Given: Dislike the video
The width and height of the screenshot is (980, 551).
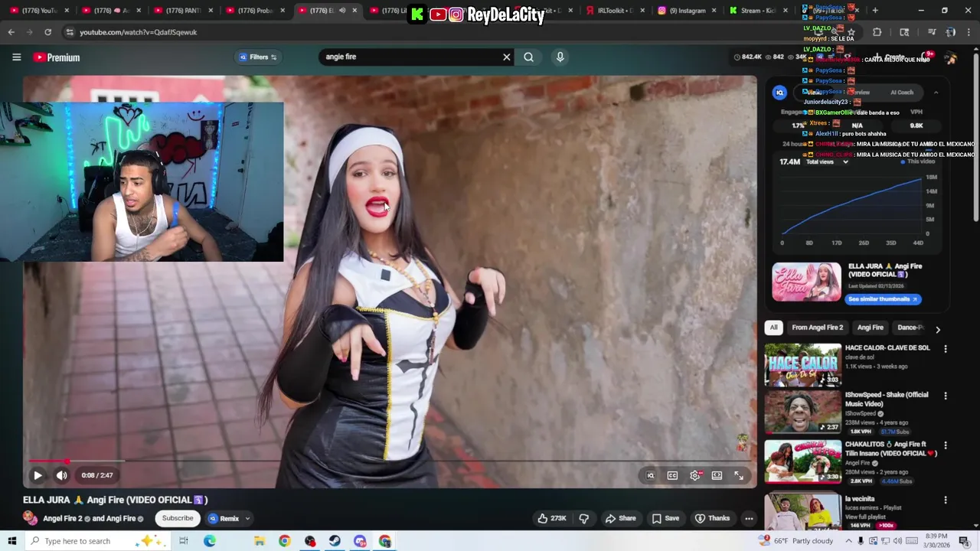Looking at the screenshot, I should (x=584, y=518).
